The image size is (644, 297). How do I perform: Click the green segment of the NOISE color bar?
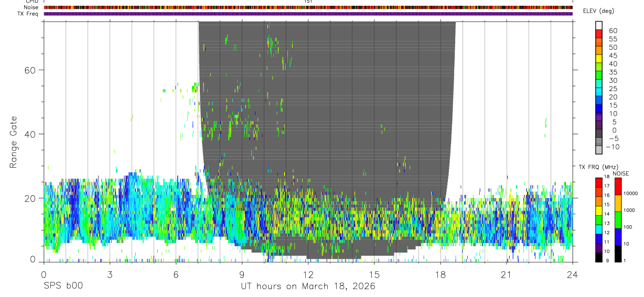(618, 219)
